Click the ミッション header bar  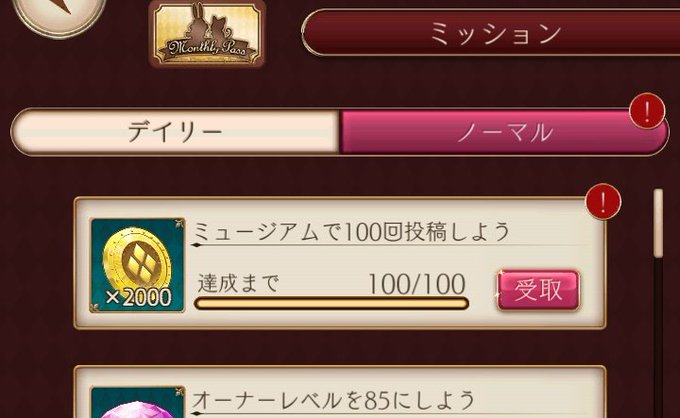click(x=491, y=33)
